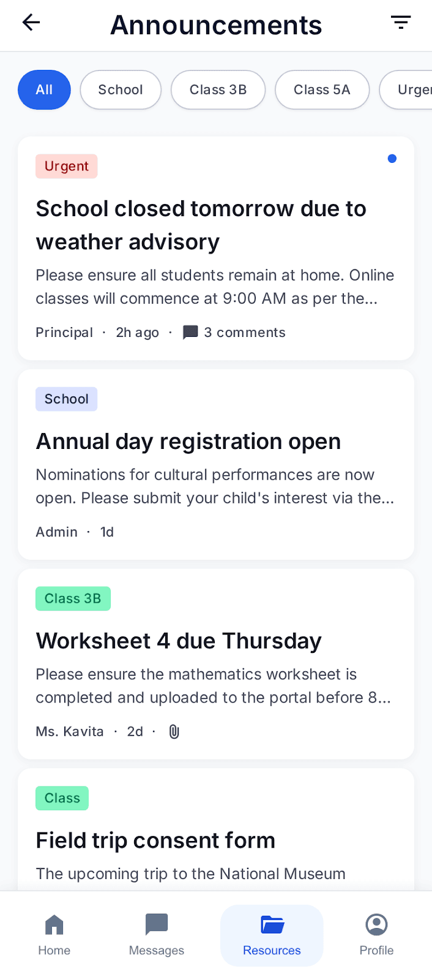Open Worksheet 4 due Thursday card
The height and width of the screenshot is (980, 432).
pyautogui.click(x=216, y=664)
